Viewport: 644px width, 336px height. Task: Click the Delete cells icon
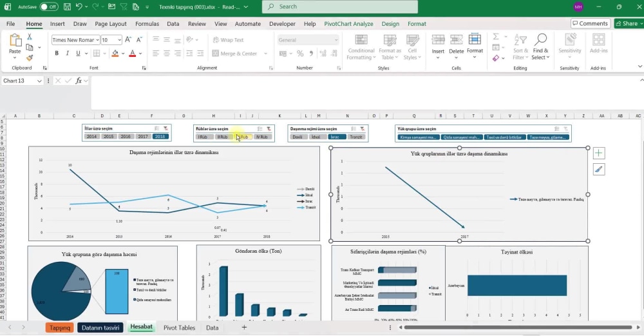click(x=457, y=40)
